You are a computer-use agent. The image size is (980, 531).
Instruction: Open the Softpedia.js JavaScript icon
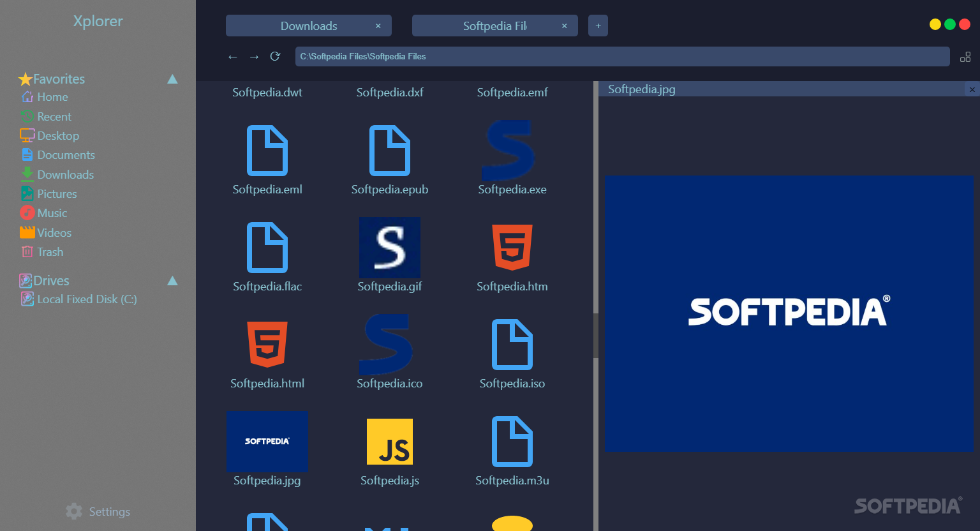pos(390,442)
